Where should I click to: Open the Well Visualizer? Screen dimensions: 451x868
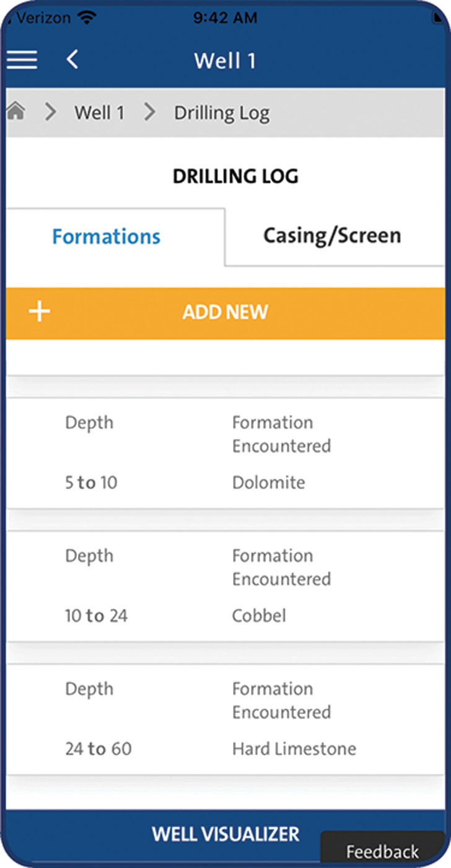click(225, 834)
